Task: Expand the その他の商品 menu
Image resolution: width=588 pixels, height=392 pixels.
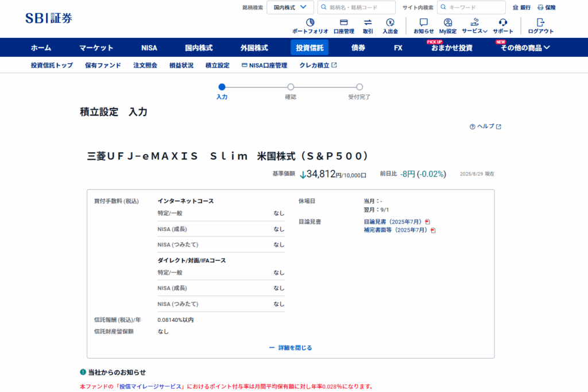Action: (x=525, y=48)
